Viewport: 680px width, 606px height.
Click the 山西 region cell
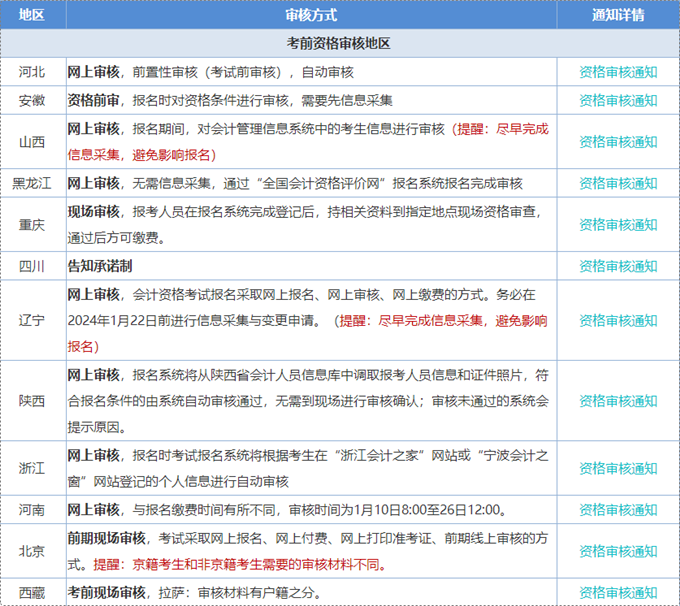point(32,142)
